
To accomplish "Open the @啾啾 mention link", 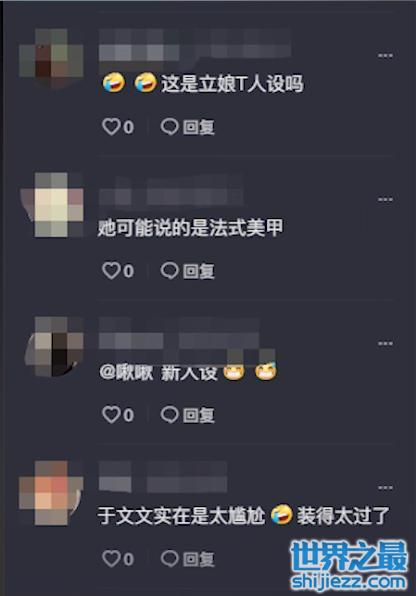I will click(126, 372).
